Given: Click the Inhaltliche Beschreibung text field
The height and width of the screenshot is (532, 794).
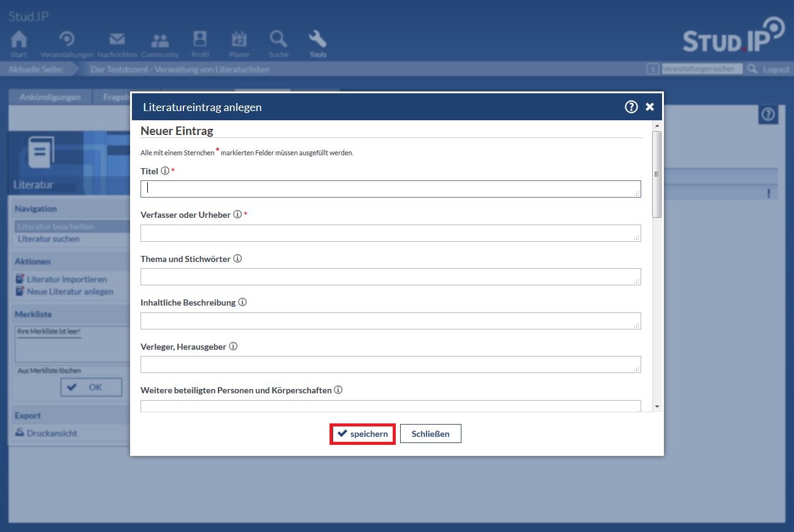Looking at the screenshot, I should pyautogui.click(x=390, y=321).
